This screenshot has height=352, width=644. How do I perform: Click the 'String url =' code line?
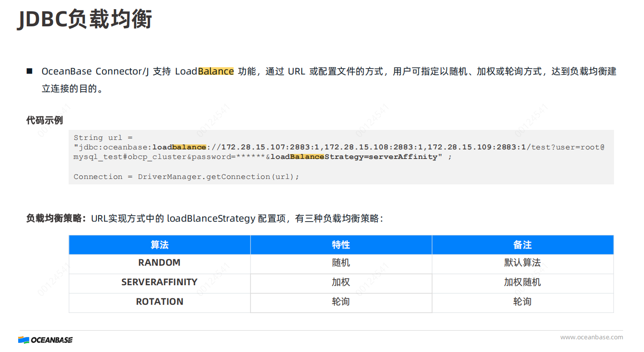pyautogui.click(x=103, y=138)
